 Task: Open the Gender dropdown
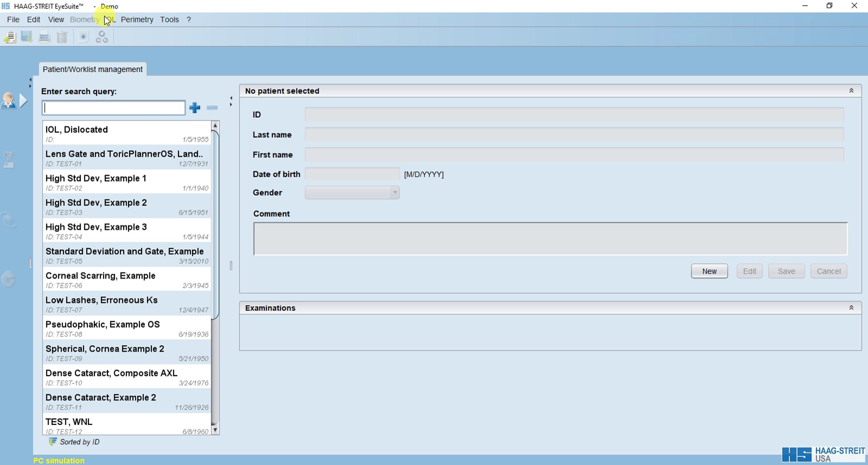coord(352,193)
